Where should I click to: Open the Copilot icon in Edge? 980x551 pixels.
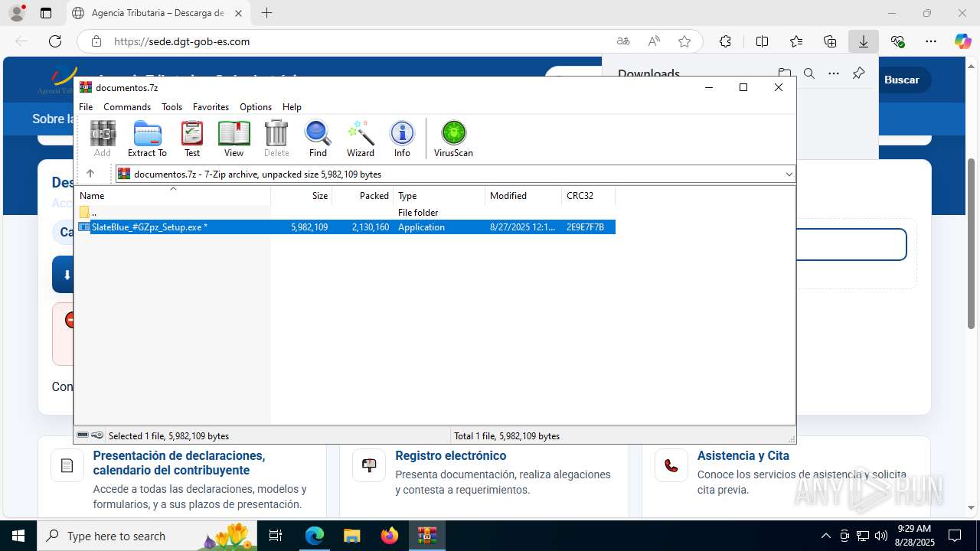[x=962, y=41]
